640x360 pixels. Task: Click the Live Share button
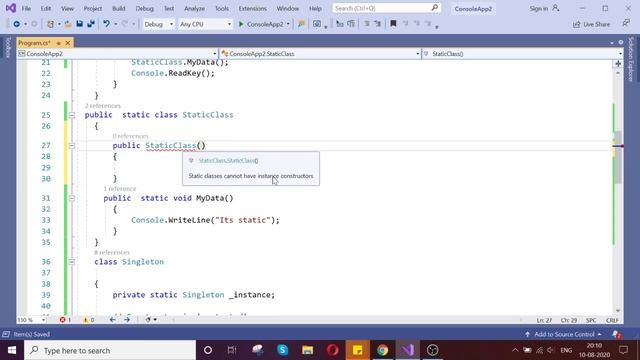pyautogui.click(x=591, y=24)
